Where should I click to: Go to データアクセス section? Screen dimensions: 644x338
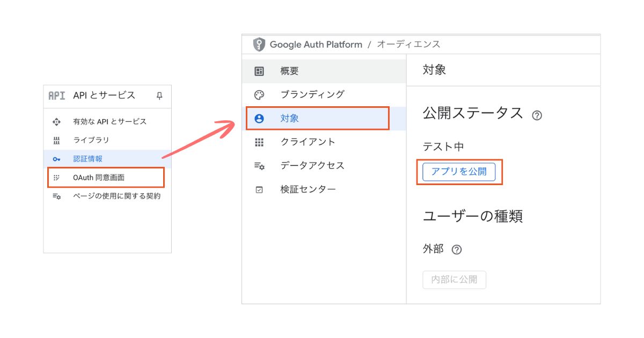point(312,166)
